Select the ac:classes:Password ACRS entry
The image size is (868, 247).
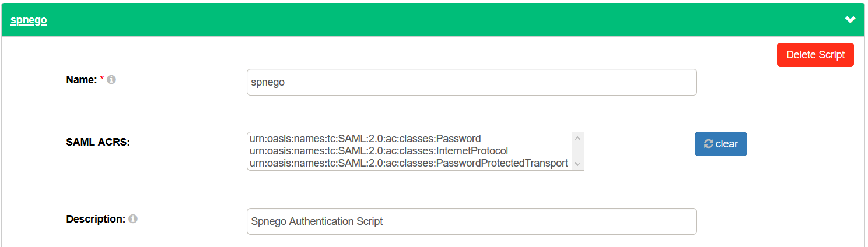click(365, 139)
